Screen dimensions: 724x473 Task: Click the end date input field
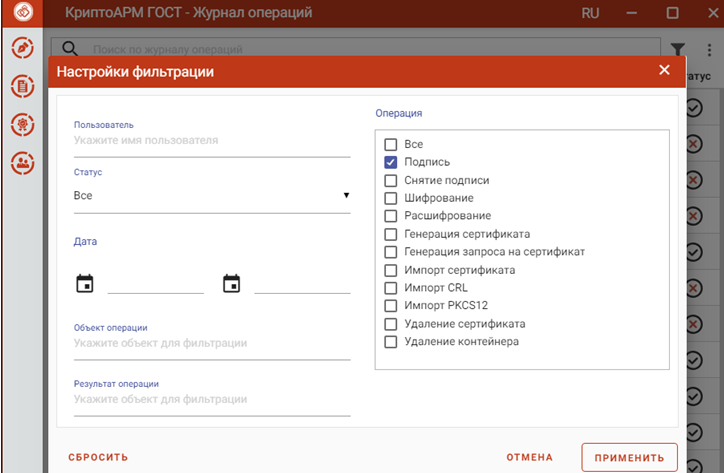[x=302, y=283]
